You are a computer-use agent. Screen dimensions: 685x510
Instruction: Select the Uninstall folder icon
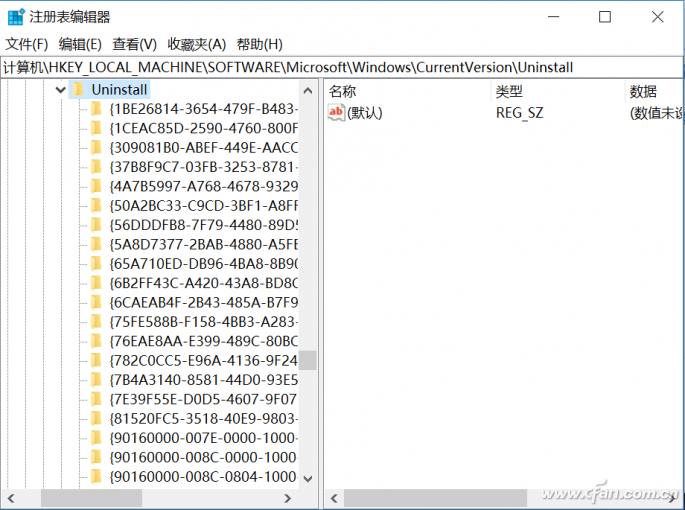[79, 90]
